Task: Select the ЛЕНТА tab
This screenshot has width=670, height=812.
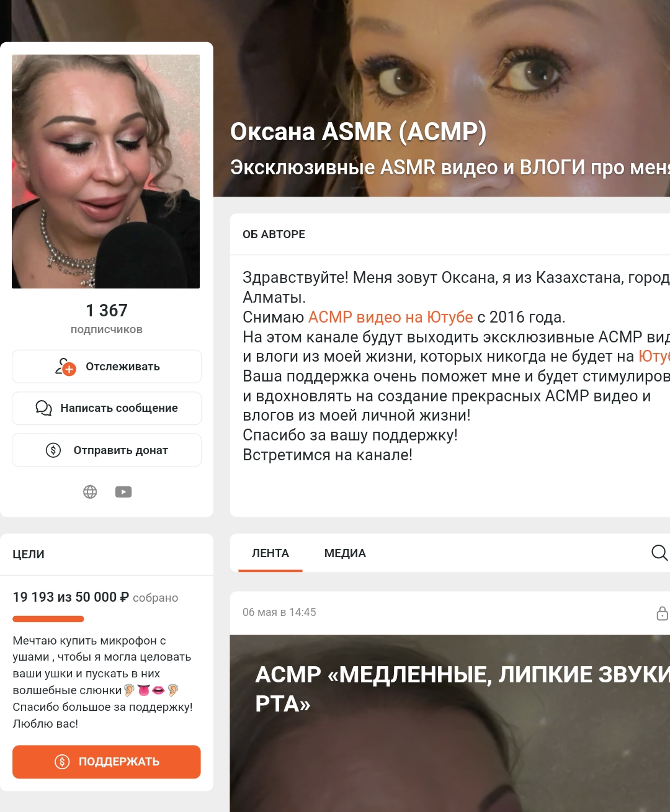Action: coord(270,553)
